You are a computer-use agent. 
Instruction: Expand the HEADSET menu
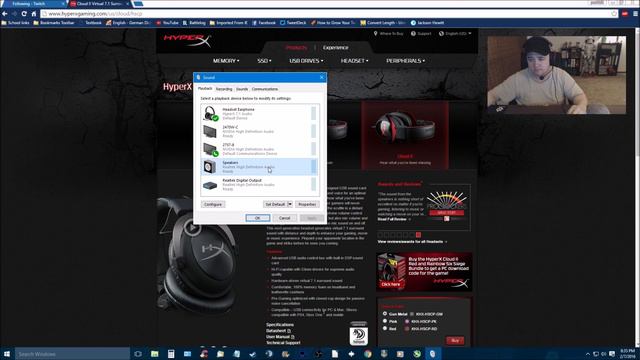(x=354, y=61)
